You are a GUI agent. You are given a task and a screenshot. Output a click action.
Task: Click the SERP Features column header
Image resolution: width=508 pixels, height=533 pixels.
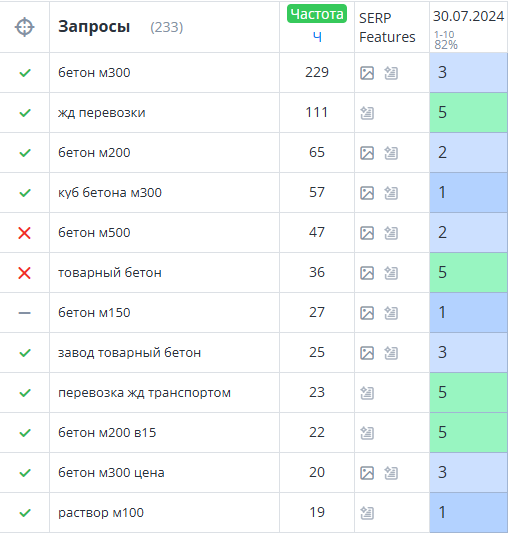coord(387,27)
